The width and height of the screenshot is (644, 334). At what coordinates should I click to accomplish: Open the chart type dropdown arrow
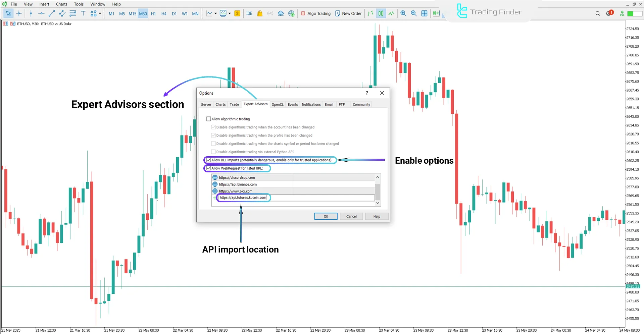point(215,13)
